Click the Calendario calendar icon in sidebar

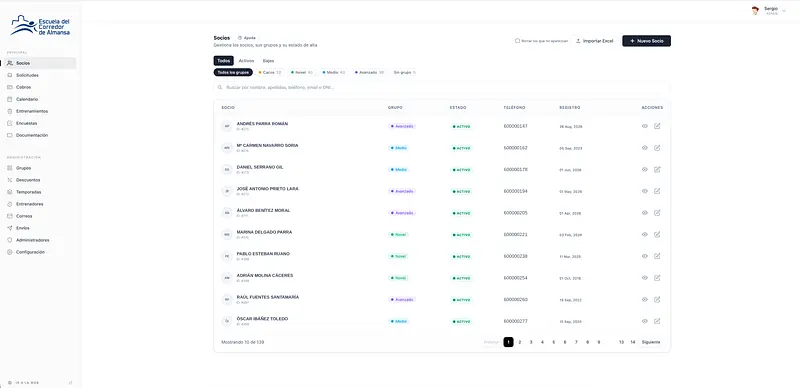(x=10, y=99)
